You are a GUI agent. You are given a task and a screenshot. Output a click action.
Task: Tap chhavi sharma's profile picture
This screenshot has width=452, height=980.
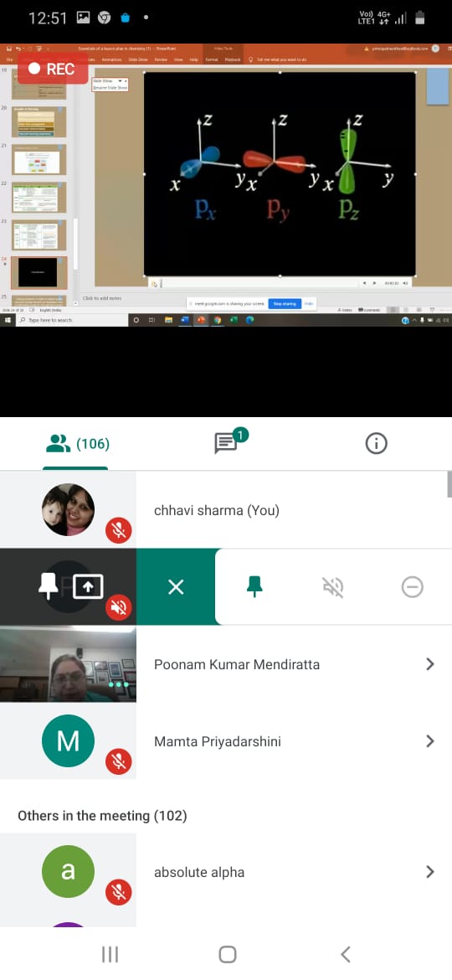click(68, 509)
